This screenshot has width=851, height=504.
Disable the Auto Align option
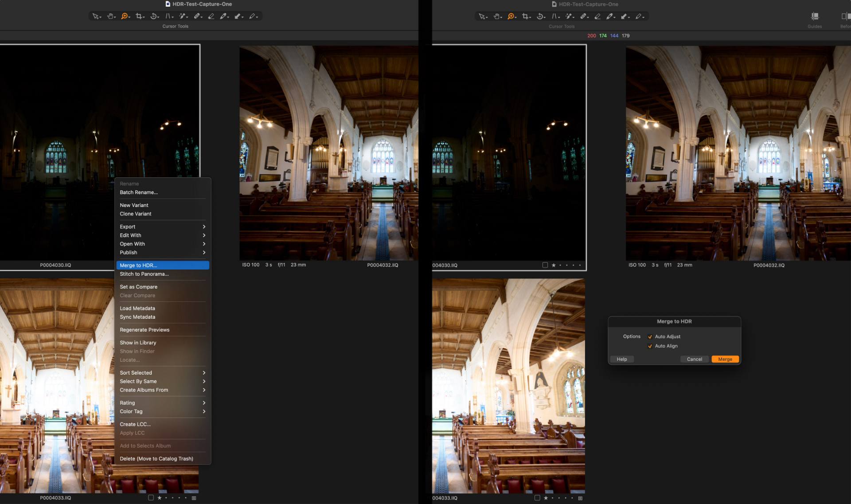[650, 346]
